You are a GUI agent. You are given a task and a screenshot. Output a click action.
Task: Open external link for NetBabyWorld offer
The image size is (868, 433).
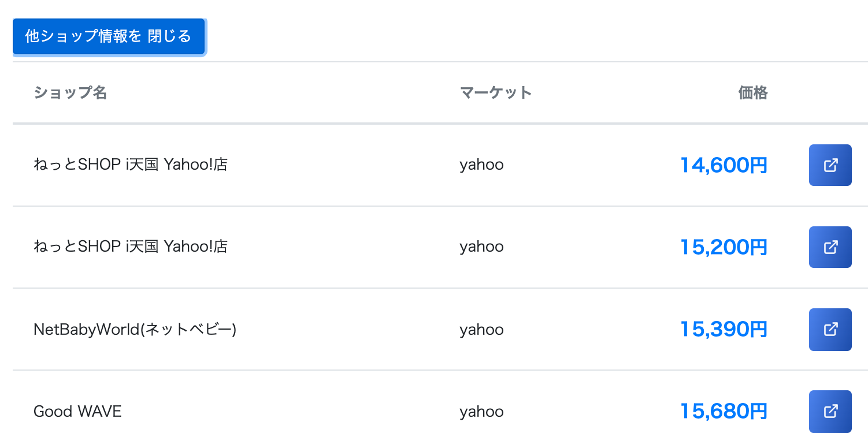(x=830, y=330)
